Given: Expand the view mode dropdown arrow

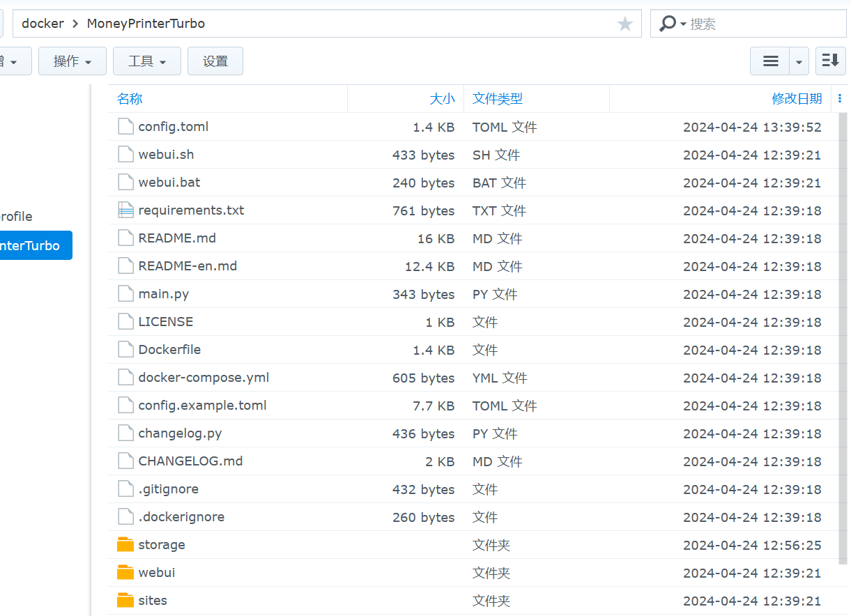Looking at the screenshot, I should [799, 61].
